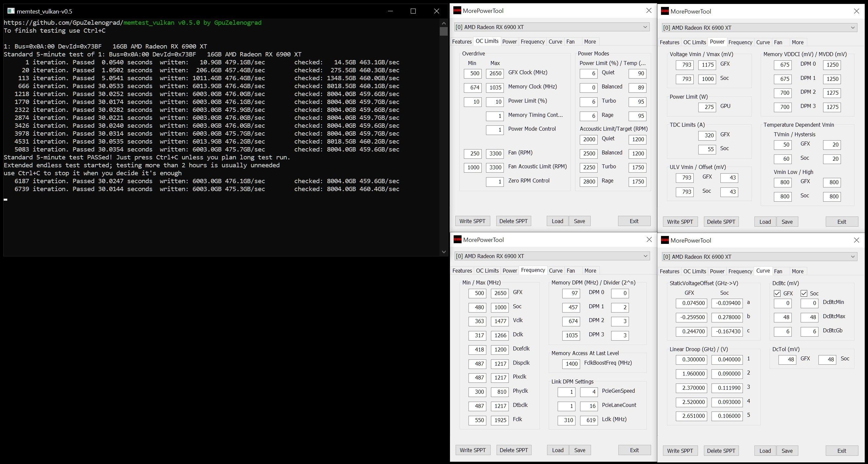
Task: Click the TVmin GFX field 50
Action: 783,145
